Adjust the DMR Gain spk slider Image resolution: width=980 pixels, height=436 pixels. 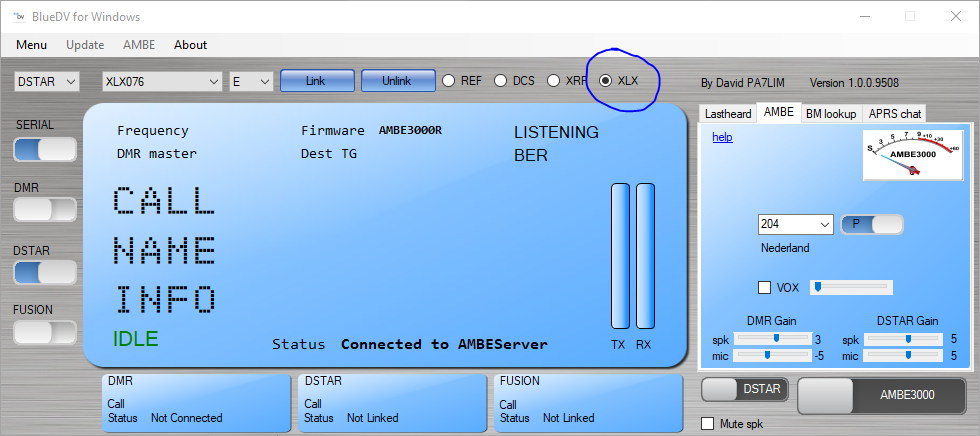coord(773,339)
